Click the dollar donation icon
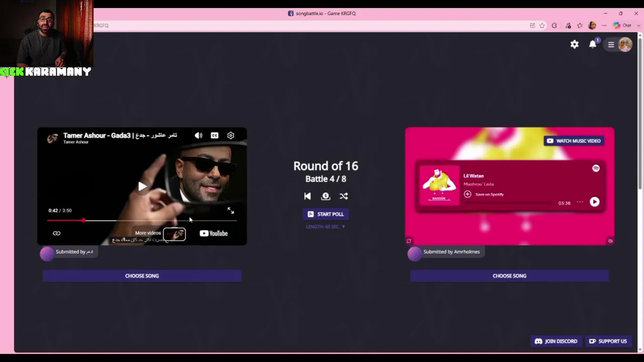Image resolution: width=644 pixels, height=362 pixels. 326,196
